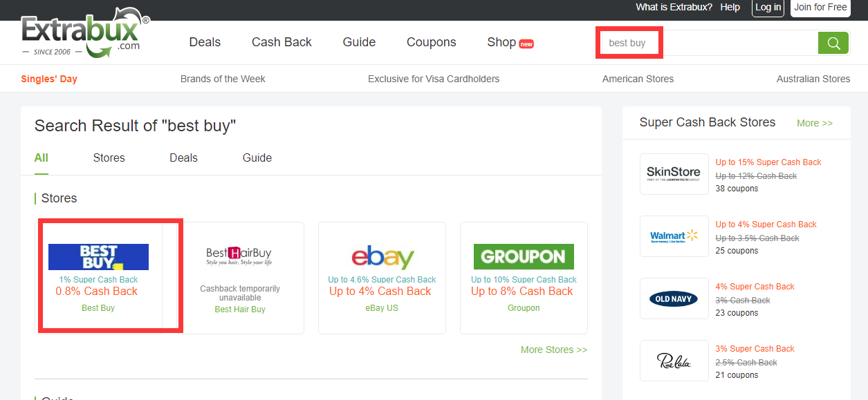
Task: Open the Cash Back menu
Action: click(x=281, y=42)
